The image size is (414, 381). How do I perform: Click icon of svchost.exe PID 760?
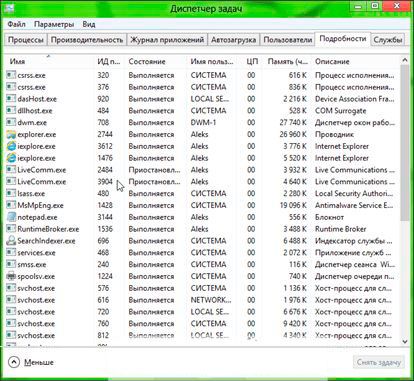pos(11,323)
